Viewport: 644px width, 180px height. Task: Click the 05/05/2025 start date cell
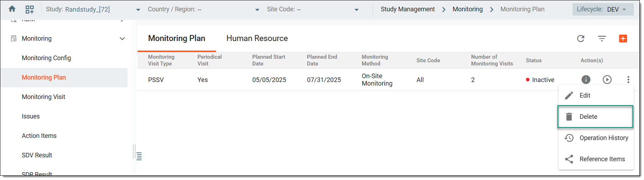[269, 80]
